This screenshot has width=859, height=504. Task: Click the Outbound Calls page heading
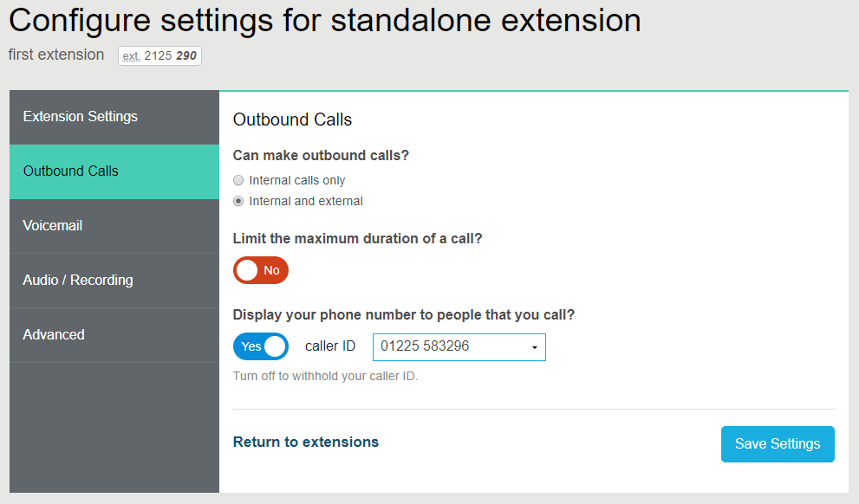[292, 120]
